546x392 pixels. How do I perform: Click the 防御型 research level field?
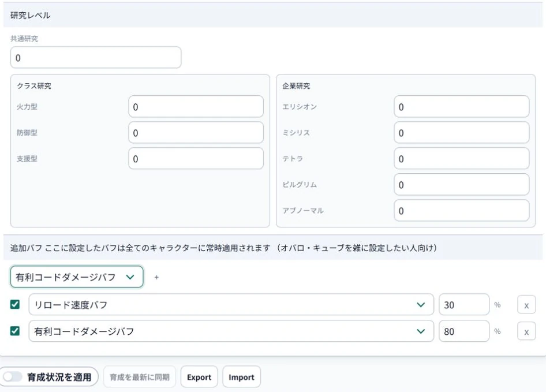coord(196,133)
